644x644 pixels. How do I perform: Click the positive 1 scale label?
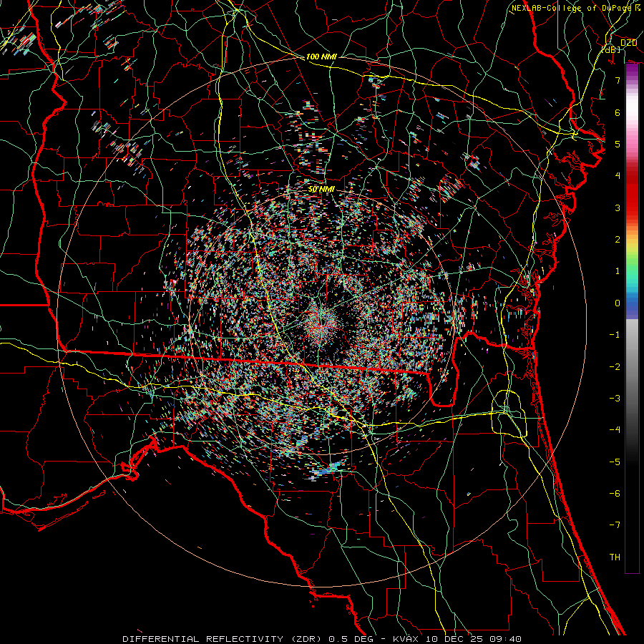point(618,271)
